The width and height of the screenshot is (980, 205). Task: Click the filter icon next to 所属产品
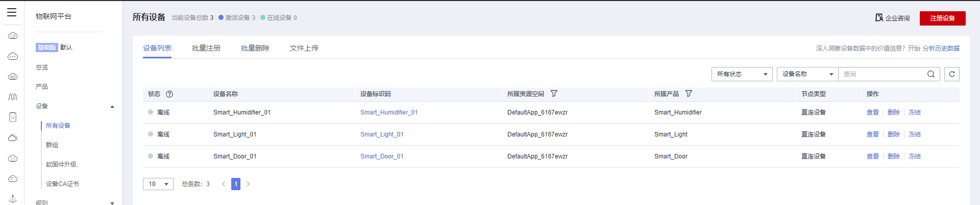(x=689, y=94)
